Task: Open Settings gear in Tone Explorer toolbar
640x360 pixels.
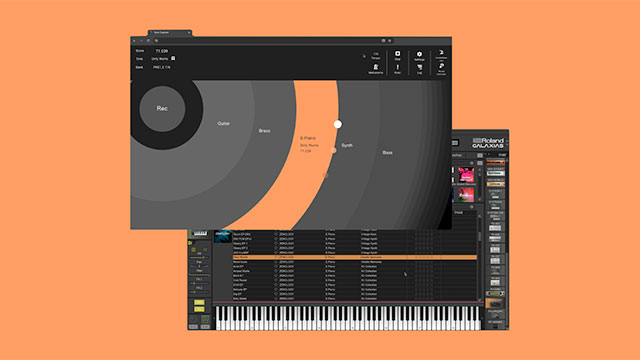Action: [419, 54]
